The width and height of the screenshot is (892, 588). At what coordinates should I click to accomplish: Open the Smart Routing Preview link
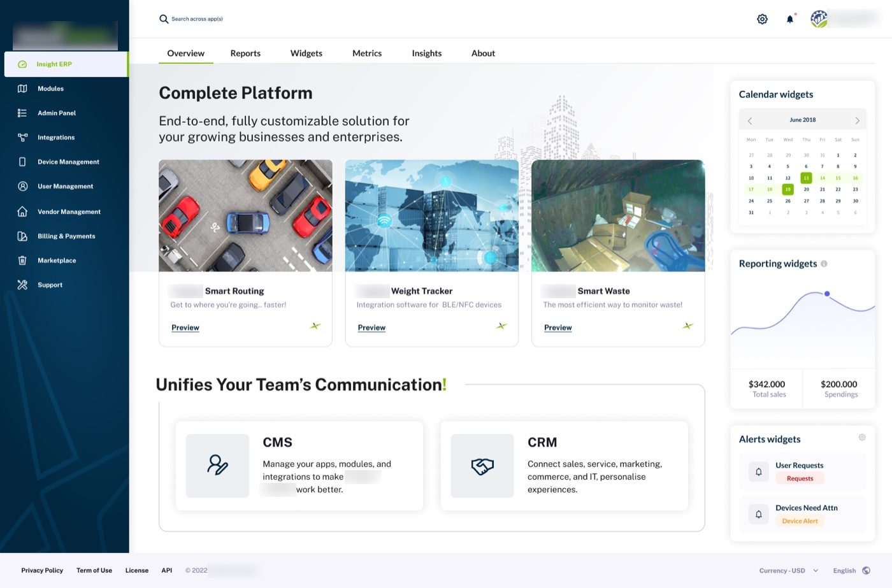point(185,327)
